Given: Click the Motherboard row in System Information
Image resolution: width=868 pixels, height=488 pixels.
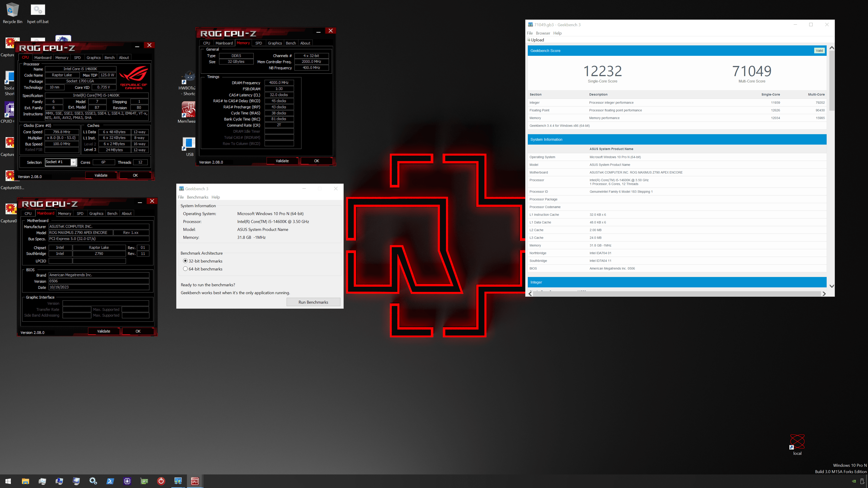Looking at the screenshot, I should tap(677, 172).
